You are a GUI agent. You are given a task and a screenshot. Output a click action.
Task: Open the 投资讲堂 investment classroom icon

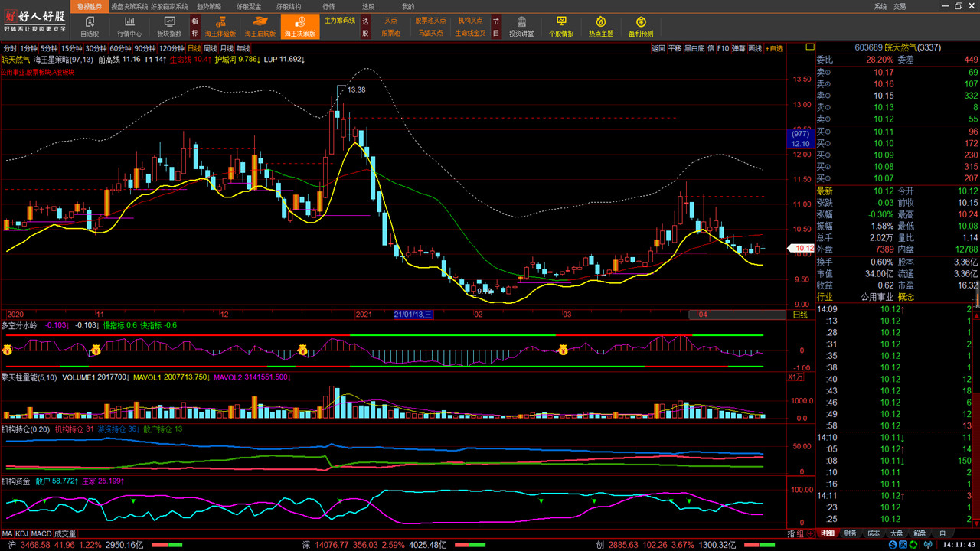(521, 27)
